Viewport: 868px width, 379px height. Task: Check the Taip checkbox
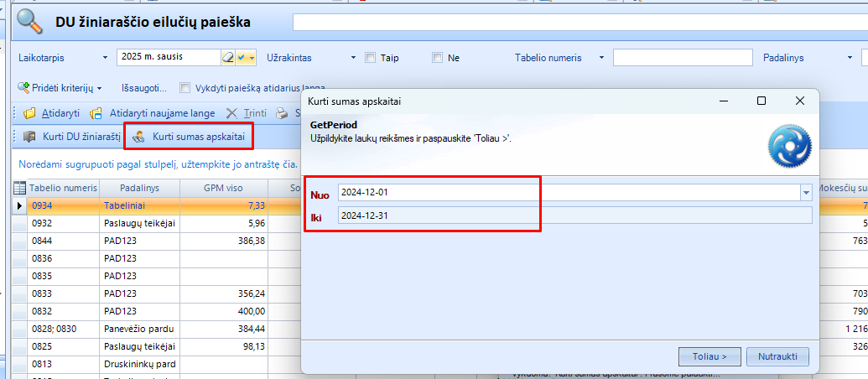coord(370,58)
